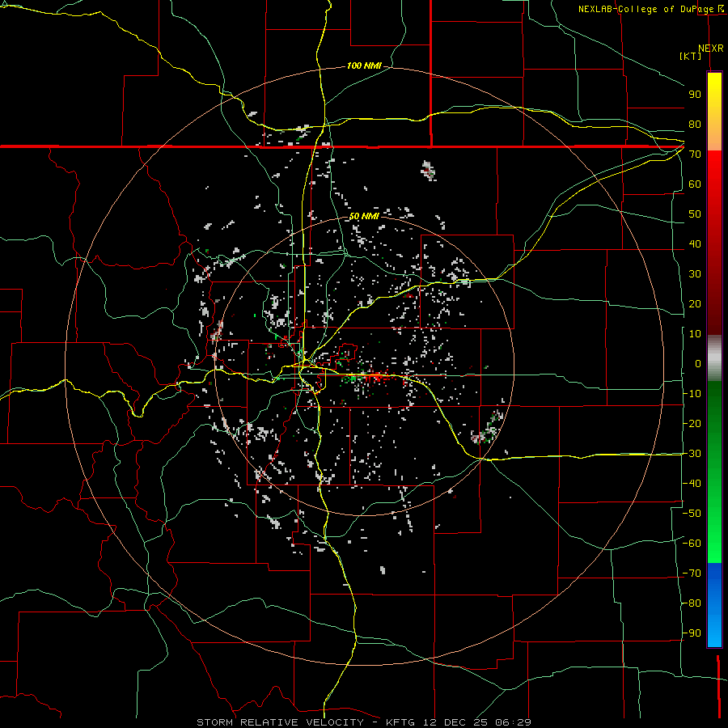Click the STORM RELATIVE VELOCITY product label
The width and height of the screenshot is (728, 728).
pyautogui.click(x=280, y=722)
